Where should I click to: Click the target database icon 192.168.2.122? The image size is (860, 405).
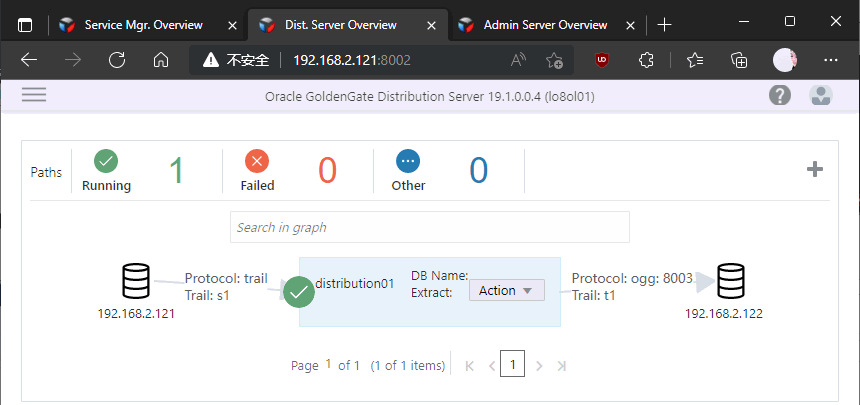click(730, 282)
